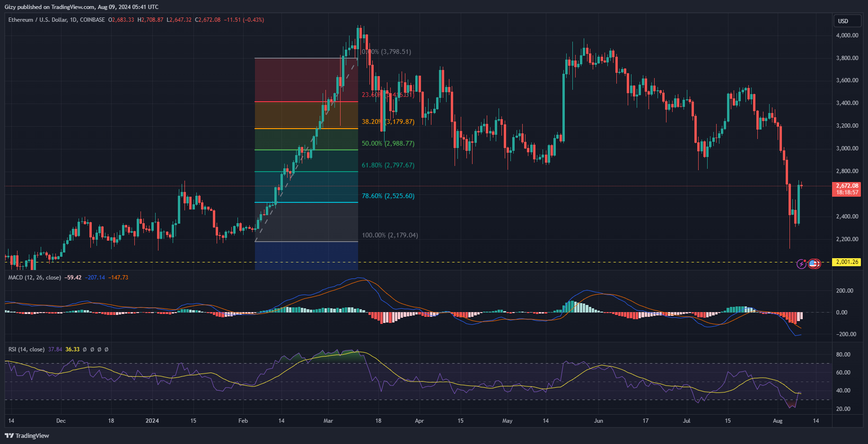Click the Feb label on time axis
This screenshot has height=444, width=868.
(x=243, y=421)
